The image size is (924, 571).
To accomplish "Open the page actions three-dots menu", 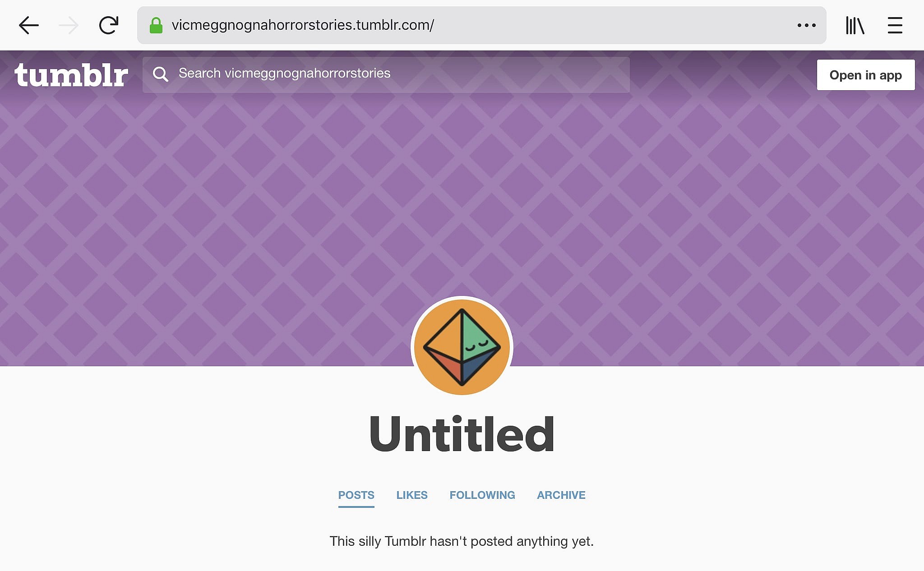I will click(806, 25).
